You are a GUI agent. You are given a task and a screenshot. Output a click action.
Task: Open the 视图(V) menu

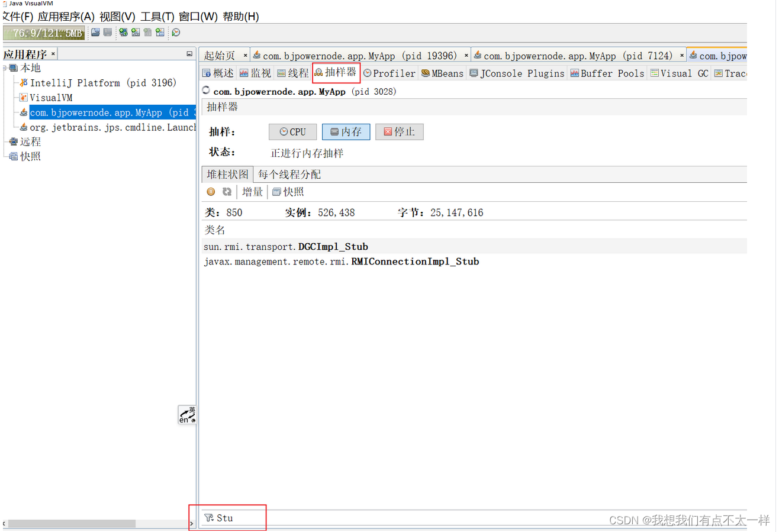point(117,17)
